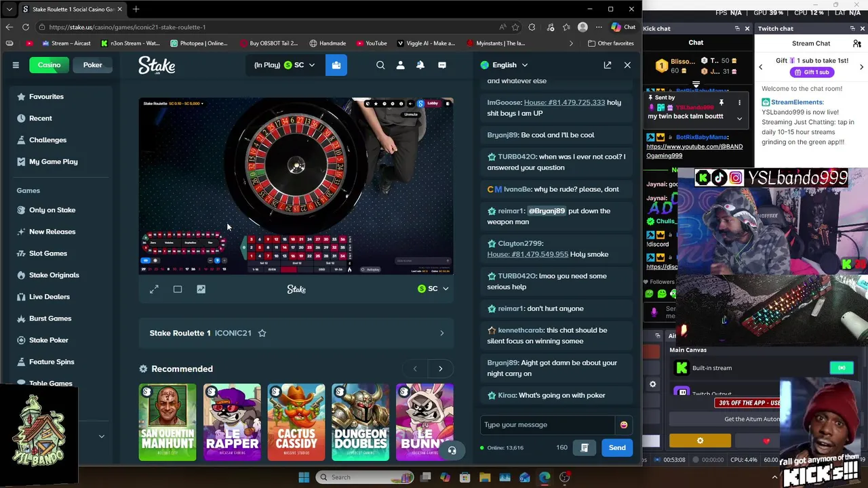Screen dimensions: 868x488
Task: Open the SC currency selector under the game
Action: [433, 289]
